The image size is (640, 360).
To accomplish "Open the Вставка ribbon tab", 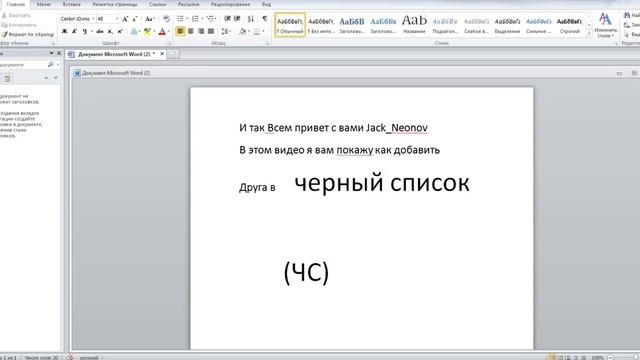I will click(71, 4).
